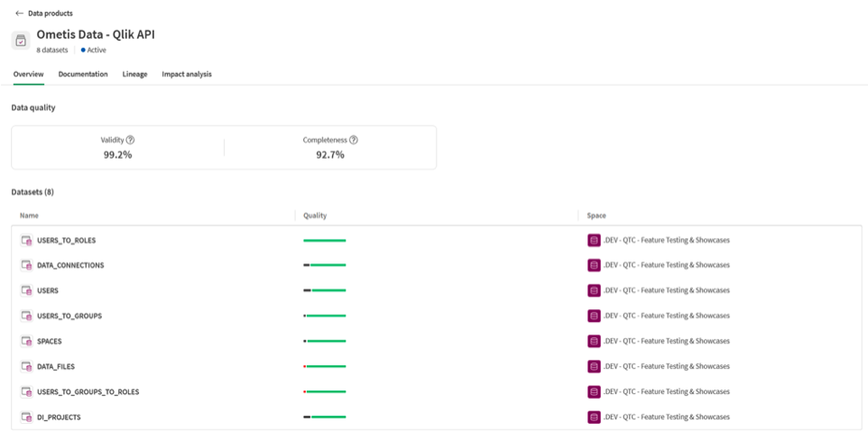
Task: Open the USERS_TO_GROUPS_TO_ROLES dataset
Action: (x=88, y=392)
